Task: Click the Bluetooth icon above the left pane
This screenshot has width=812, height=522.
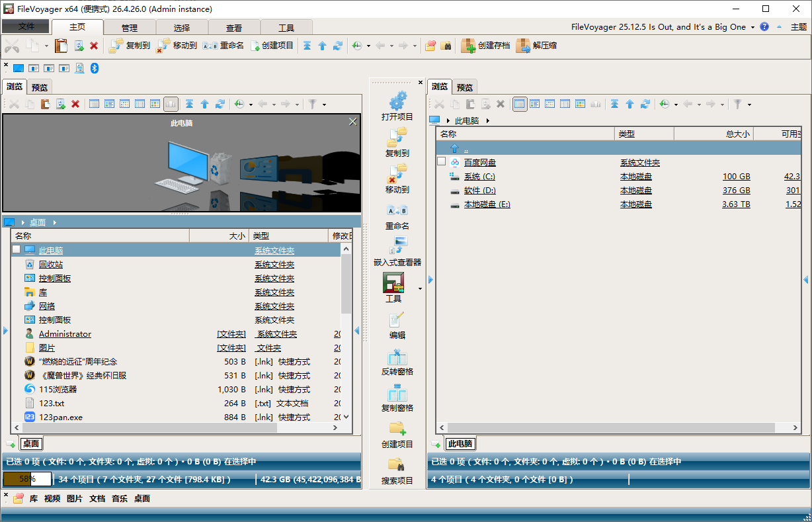Action: pyautogui.click(x=94, y=67)
